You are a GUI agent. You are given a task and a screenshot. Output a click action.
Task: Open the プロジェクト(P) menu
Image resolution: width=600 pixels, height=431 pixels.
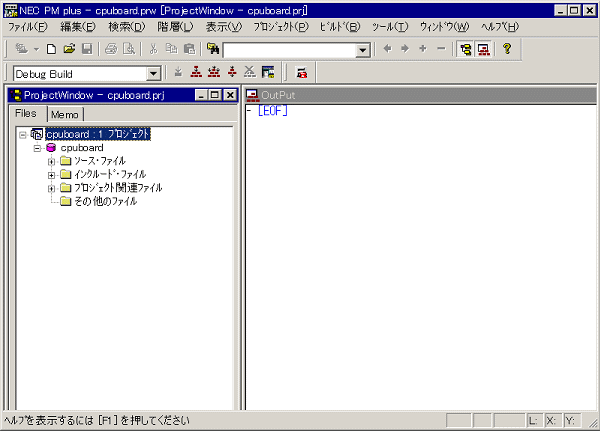coord(281,27)
